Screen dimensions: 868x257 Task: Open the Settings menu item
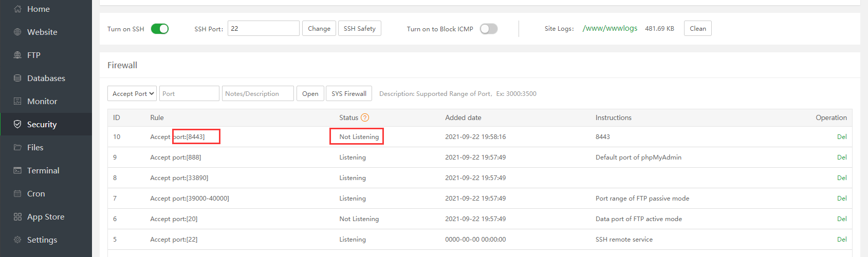[x=42, y=240]
